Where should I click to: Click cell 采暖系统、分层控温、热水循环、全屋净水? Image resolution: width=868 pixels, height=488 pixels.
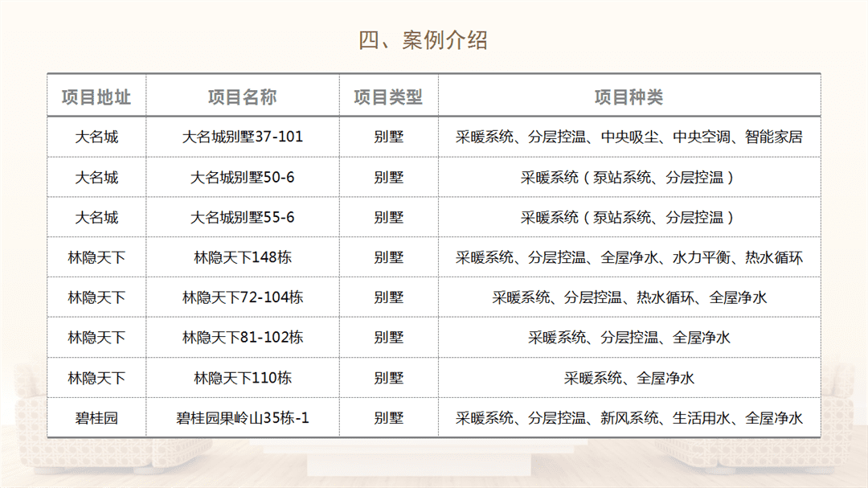click(x=629, y=297)
